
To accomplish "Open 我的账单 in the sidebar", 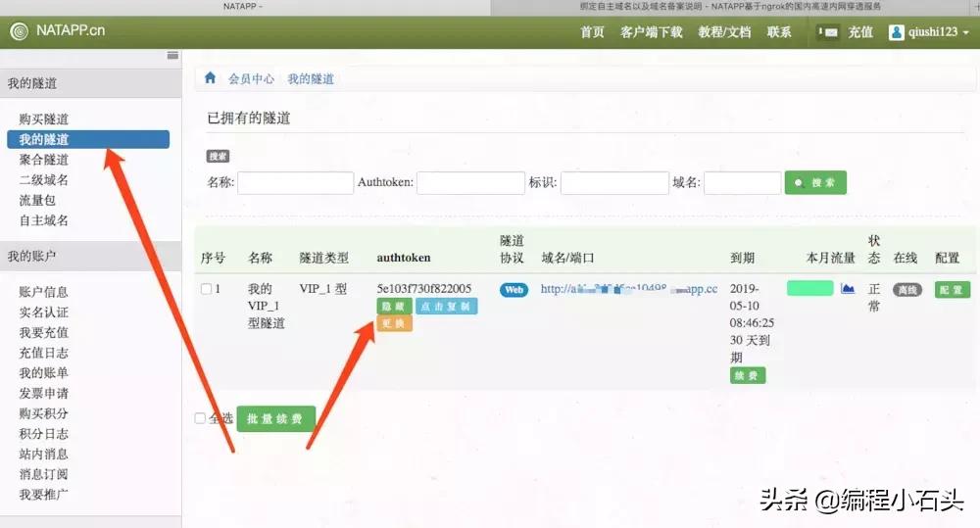I will pyautogui.click(x=44, y=373).
